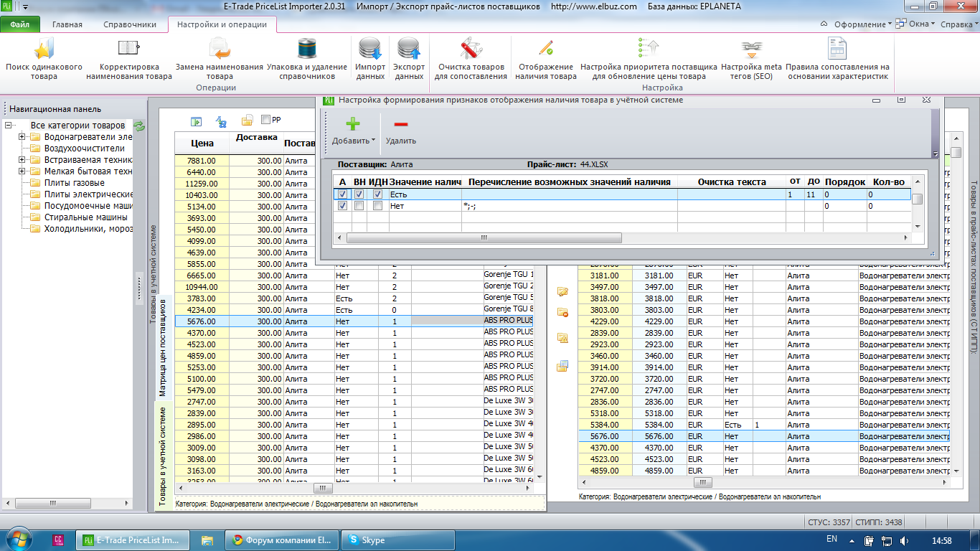Click the folder copy icon above price grid

248,121
